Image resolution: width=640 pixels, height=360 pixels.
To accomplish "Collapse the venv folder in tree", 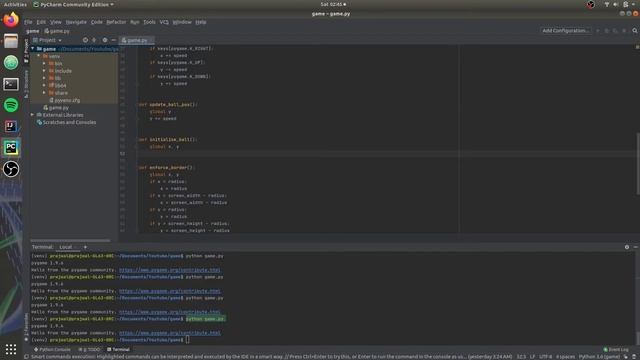I will click(x=39, y=56).
